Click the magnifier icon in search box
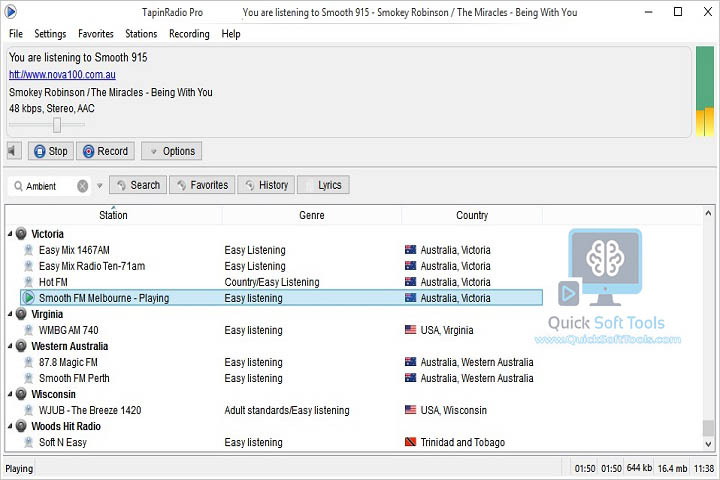This screenshot has height=480, width=720. (18, 186)
